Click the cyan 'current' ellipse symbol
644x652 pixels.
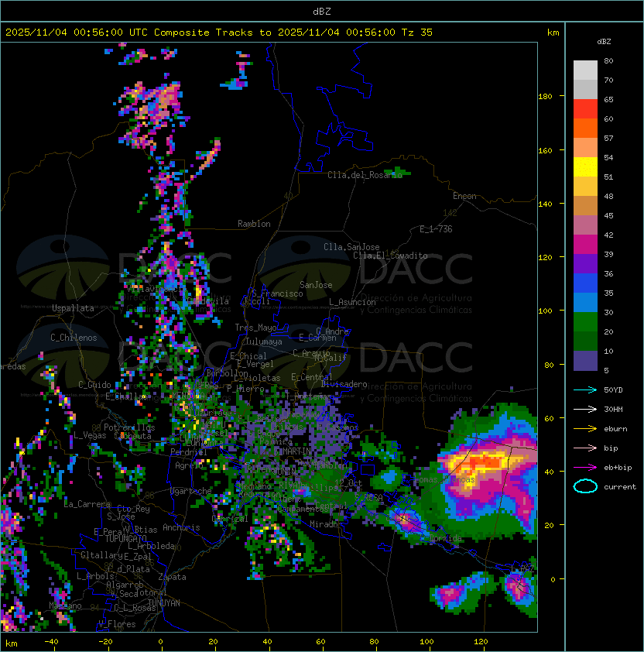point(585,486)
